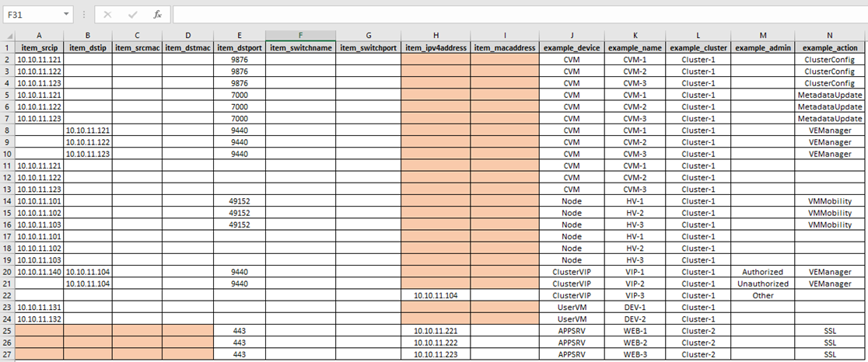Screen dimensions: 868x362
Task: Select 10.10.11.121 in column B
Action: [x=88, y=131]
